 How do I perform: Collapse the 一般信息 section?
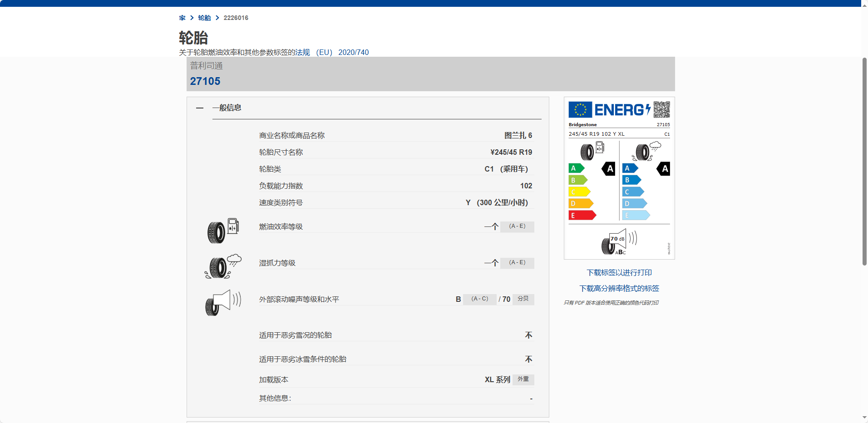pos(200,108)
